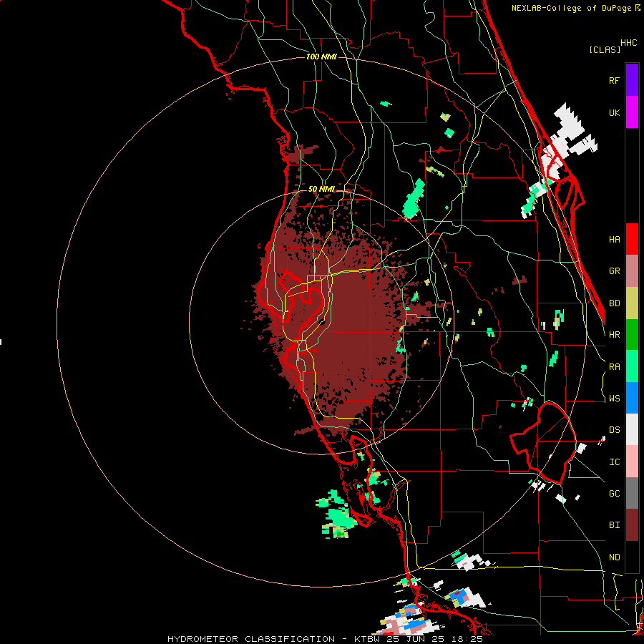The height and width of the screenshot is (644, 644).
Task: Select the white DS legend swatch
Action: click(632, 429)
